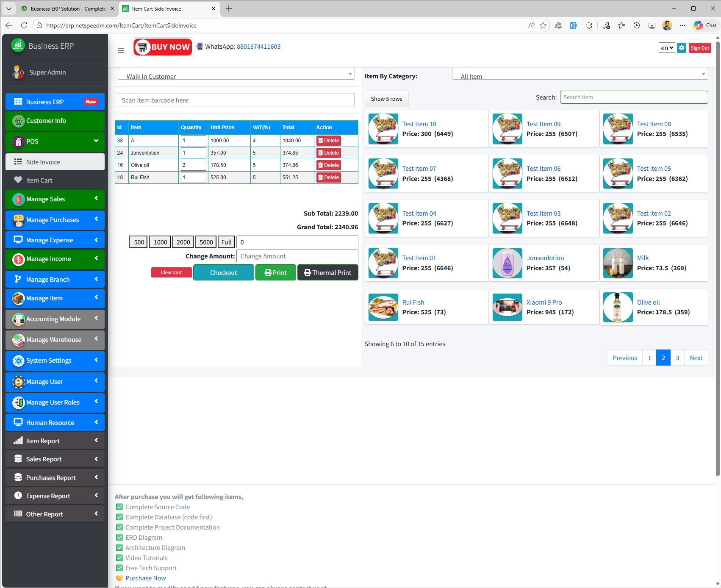Click the Thermal Print button icon
Viewport: 721px width, 588px height.
[307, 272]
